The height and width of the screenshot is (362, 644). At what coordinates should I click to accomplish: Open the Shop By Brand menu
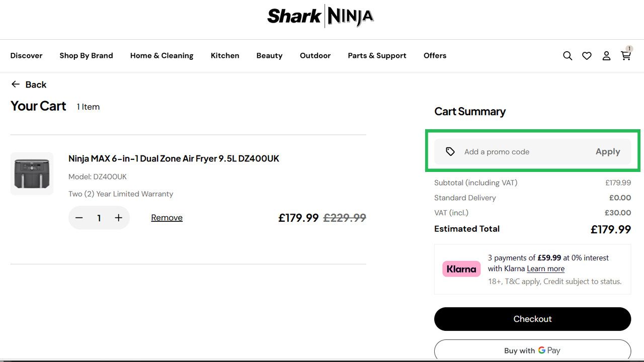(x=86, y=56)
